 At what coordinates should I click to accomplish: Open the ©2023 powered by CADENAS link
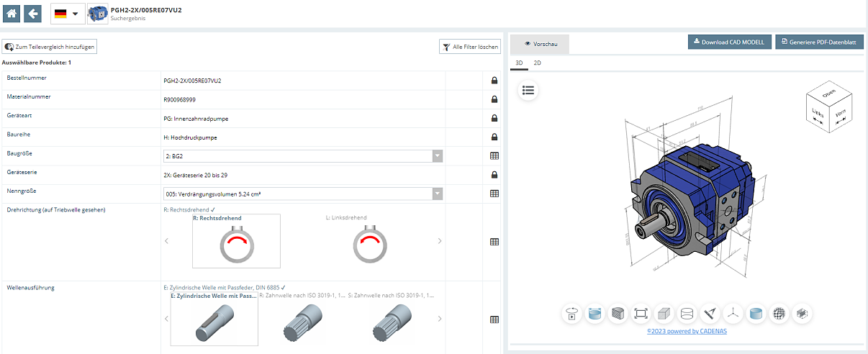click(x=685, y=331)
